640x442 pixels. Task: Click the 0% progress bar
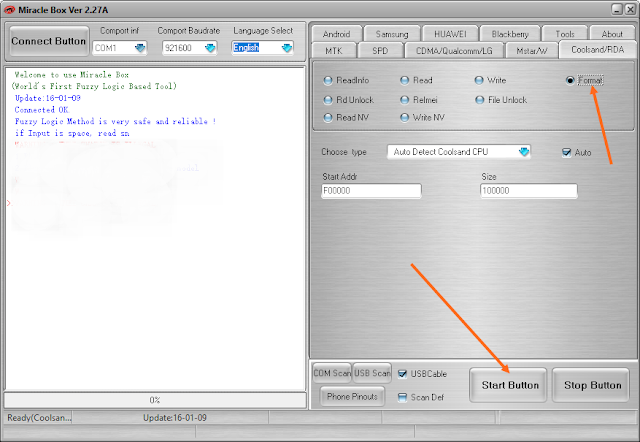coord(155,400)
